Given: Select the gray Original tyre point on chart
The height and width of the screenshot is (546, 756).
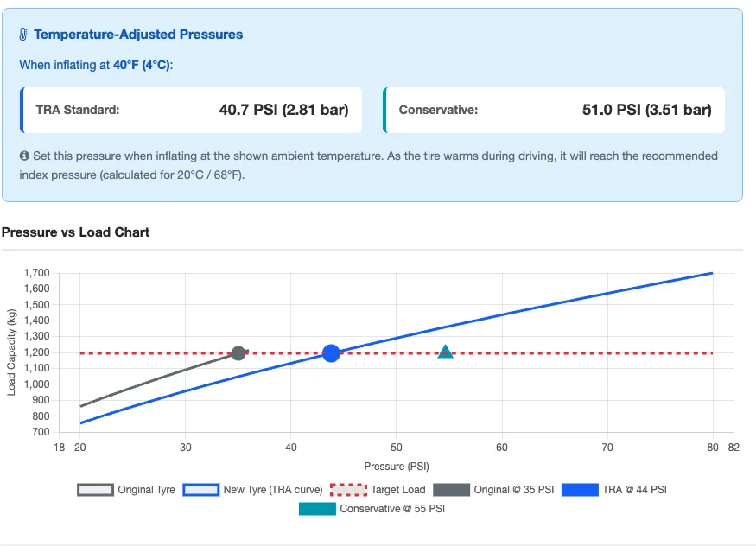Looking at the screenshot, I should [238, 352].
